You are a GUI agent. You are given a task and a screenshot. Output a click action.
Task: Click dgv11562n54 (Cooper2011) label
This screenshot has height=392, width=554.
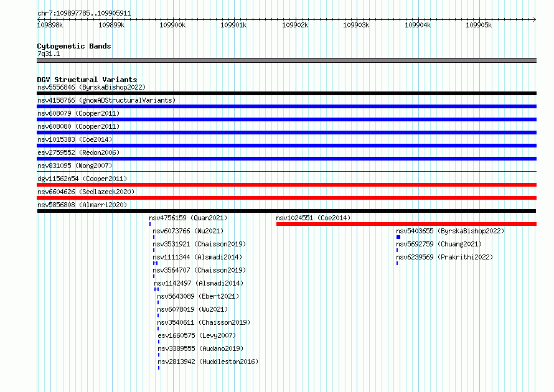[x=82, y=179]
